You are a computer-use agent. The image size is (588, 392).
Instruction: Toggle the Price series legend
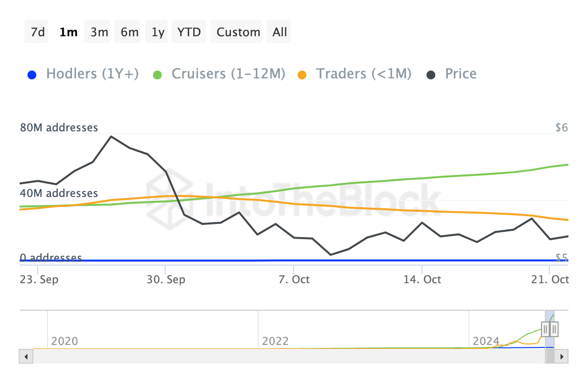click(460, 74)
